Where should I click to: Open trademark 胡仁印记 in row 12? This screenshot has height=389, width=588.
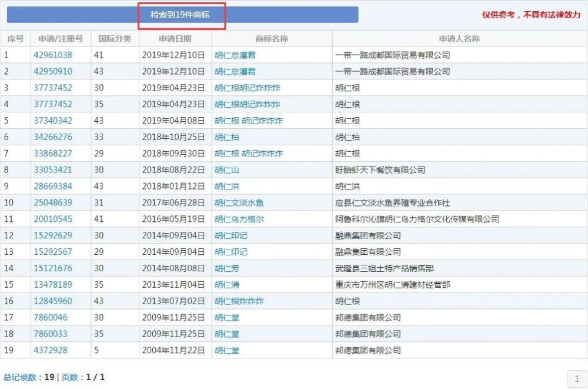click(231, 235)
